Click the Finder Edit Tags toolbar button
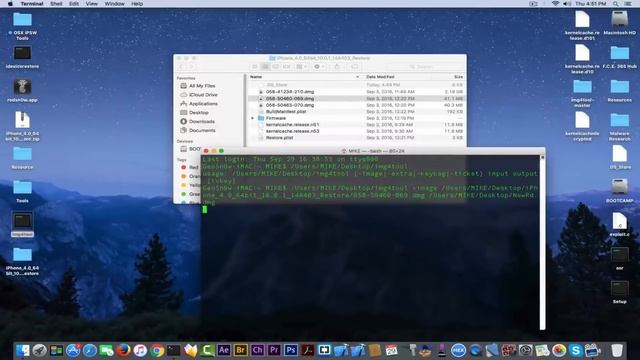Image resolution: width=640 pixels, height=360 pixels. pyautogui.click(x=355, y=67)
